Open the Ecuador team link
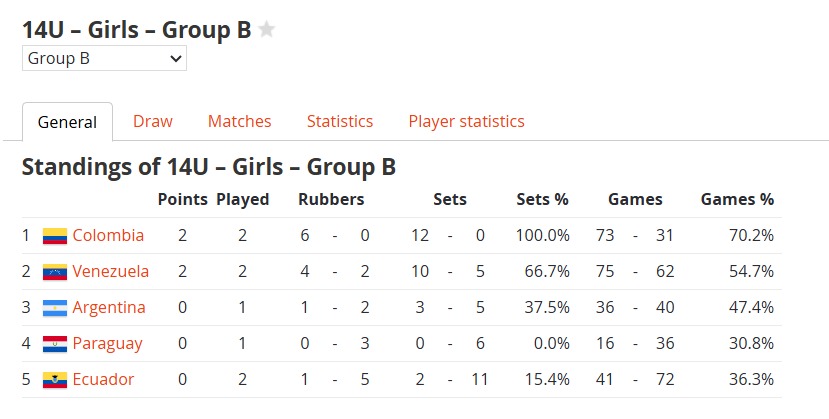The width and height of the screenshot is (829, 419). (x=103, y=379)
